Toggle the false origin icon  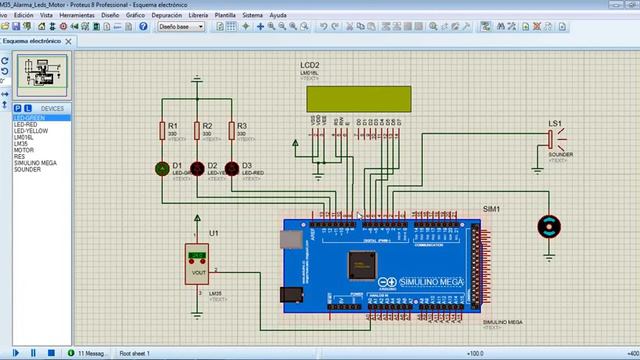tap(246, 27)
